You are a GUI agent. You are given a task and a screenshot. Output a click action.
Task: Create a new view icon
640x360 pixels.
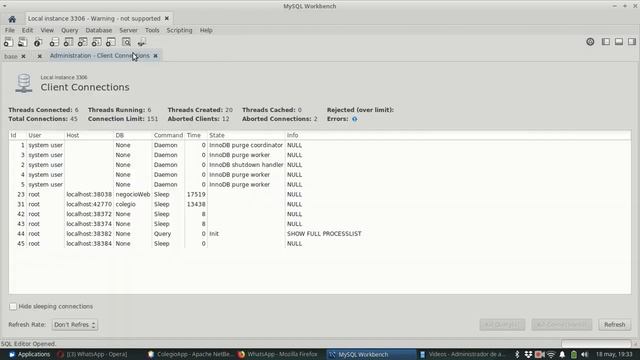tap(82, 42)
